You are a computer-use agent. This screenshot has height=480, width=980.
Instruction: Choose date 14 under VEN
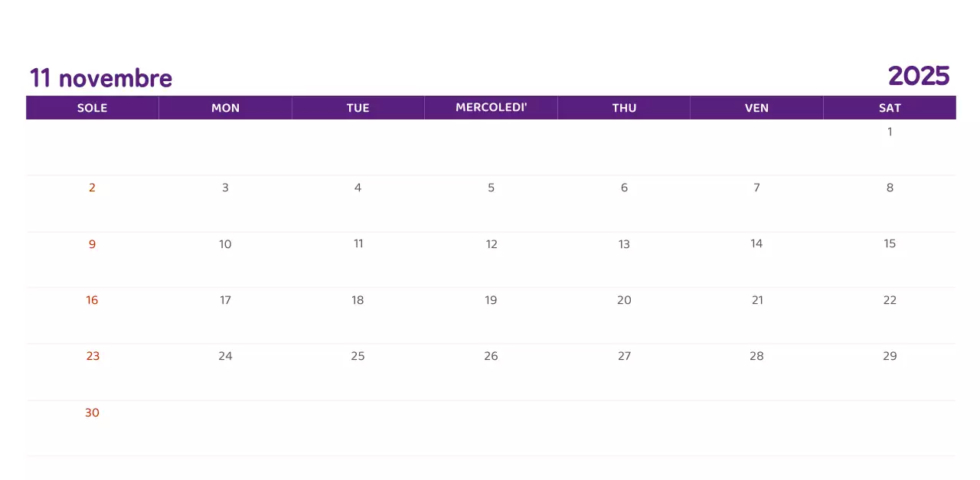[756, 243]
